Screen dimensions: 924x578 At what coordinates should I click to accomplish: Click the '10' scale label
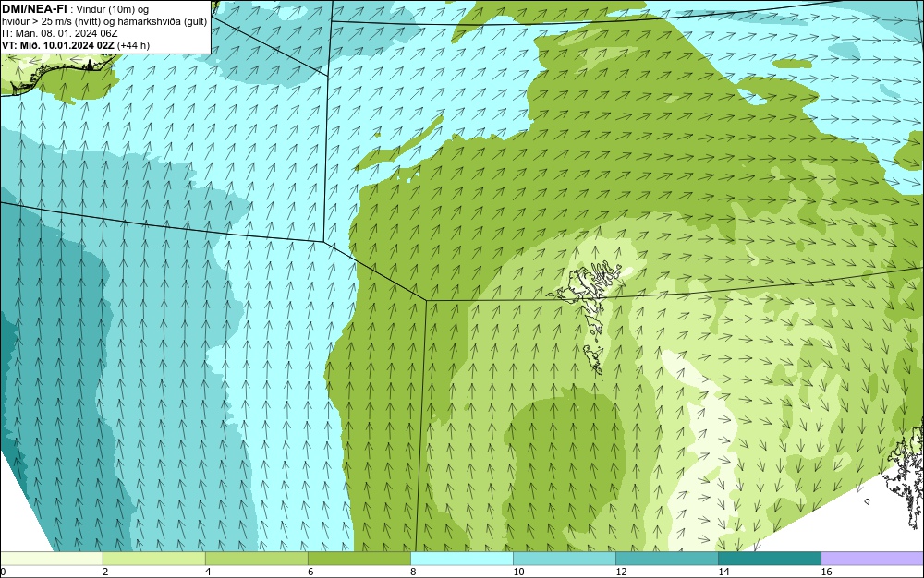518,572
